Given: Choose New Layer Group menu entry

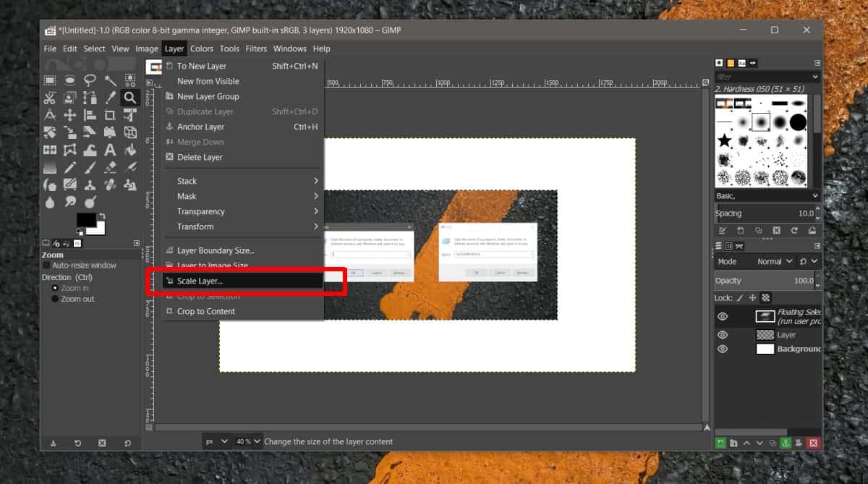Looking at the screenshot, I should 243,96.
